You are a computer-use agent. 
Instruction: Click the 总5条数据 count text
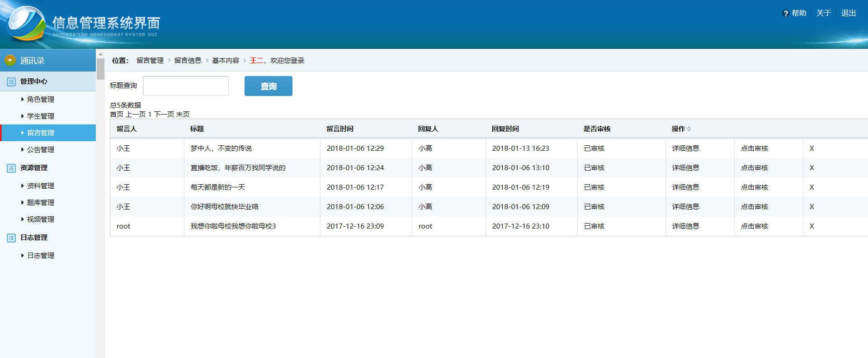(125, 105)
